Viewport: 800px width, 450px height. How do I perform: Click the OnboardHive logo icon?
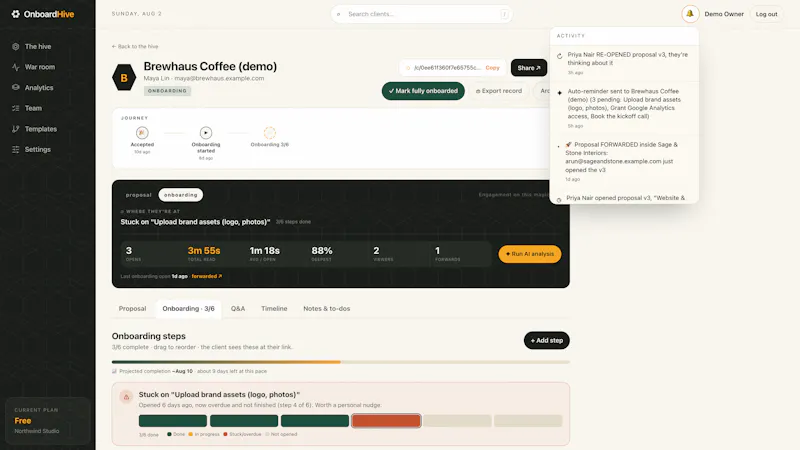pos(16,14)
